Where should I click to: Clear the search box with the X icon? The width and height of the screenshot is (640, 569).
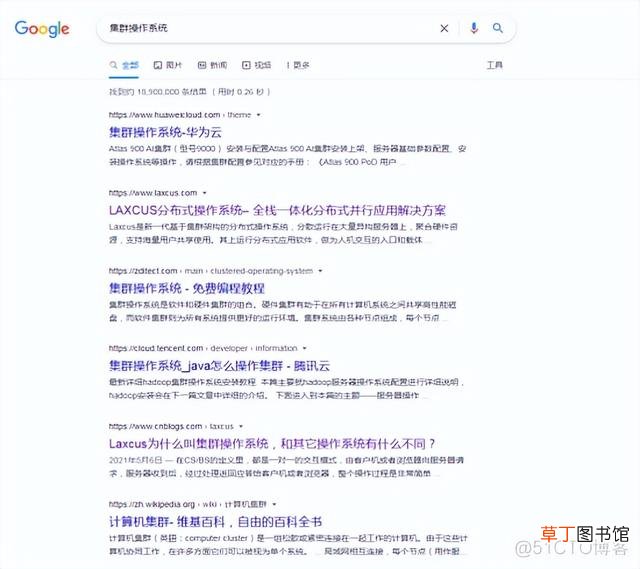[x=444, y=28]
